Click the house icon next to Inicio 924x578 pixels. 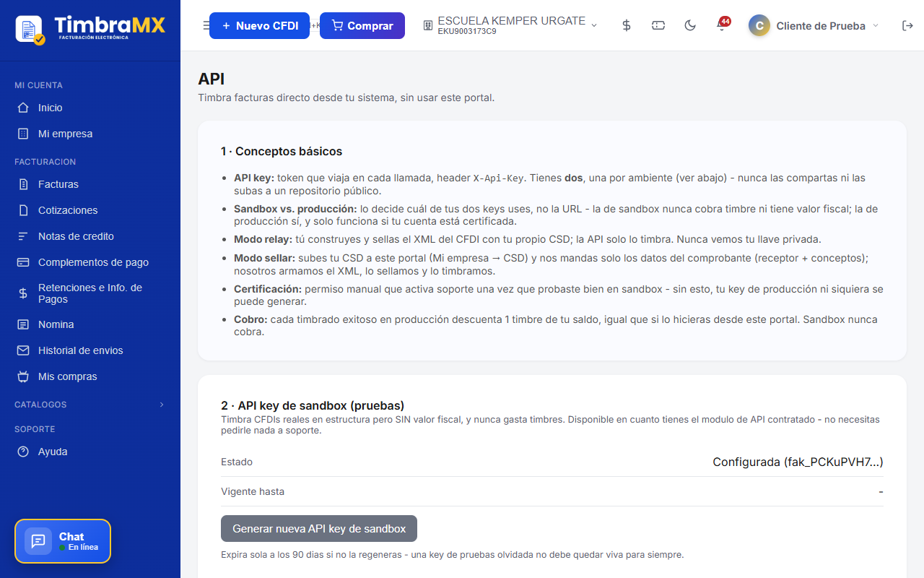pyautogui.click(x=23, y=108)
